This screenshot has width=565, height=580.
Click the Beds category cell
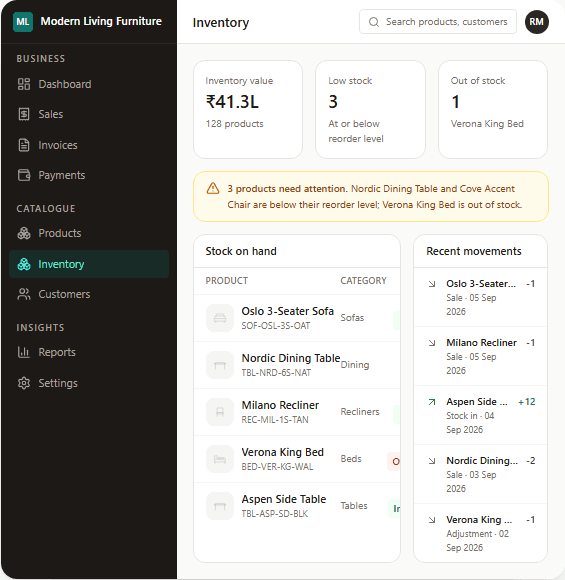click(x=351, y=459)
